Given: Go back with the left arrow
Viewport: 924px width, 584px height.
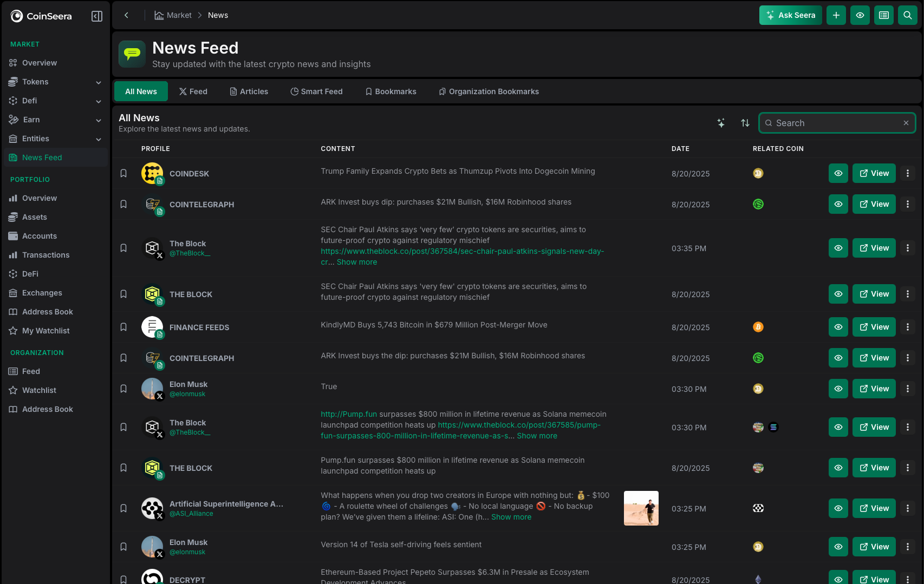Looking at the screenshot, I should tap(126, 15).
